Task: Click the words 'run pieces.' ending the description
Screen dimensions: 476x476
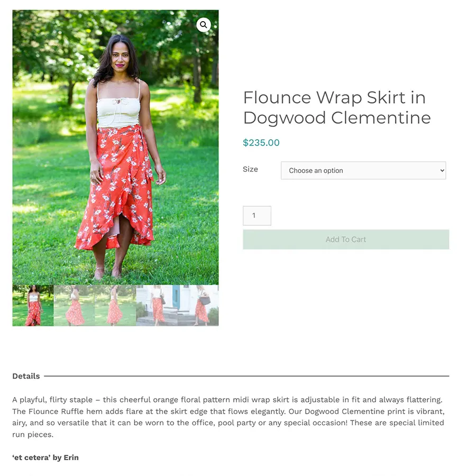Action: (33, 434)
